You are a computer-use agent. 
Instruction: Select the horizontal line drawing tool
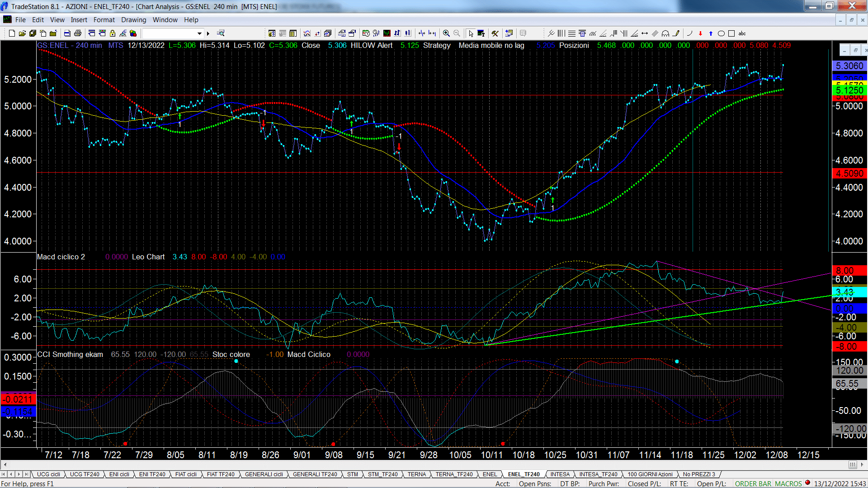572,33
